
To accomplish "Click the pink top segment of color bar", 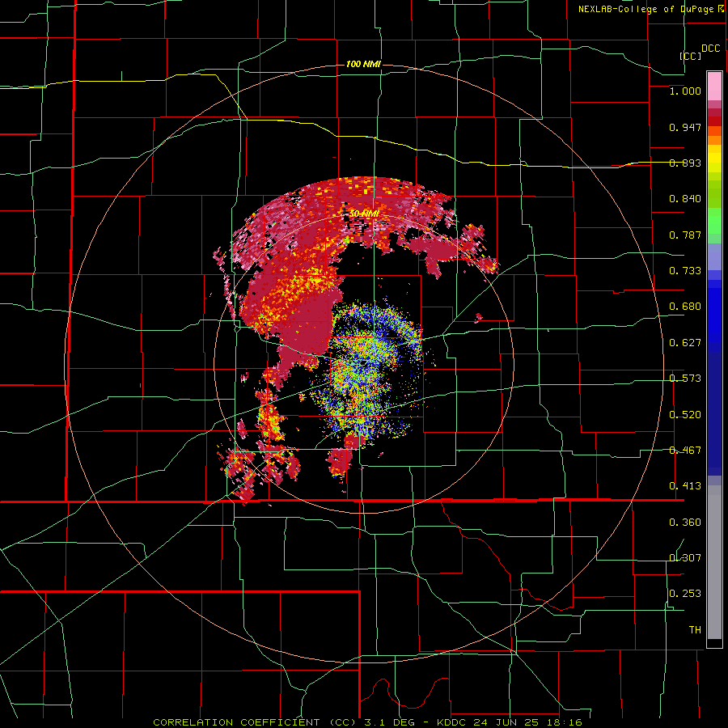I will [714, 87].
